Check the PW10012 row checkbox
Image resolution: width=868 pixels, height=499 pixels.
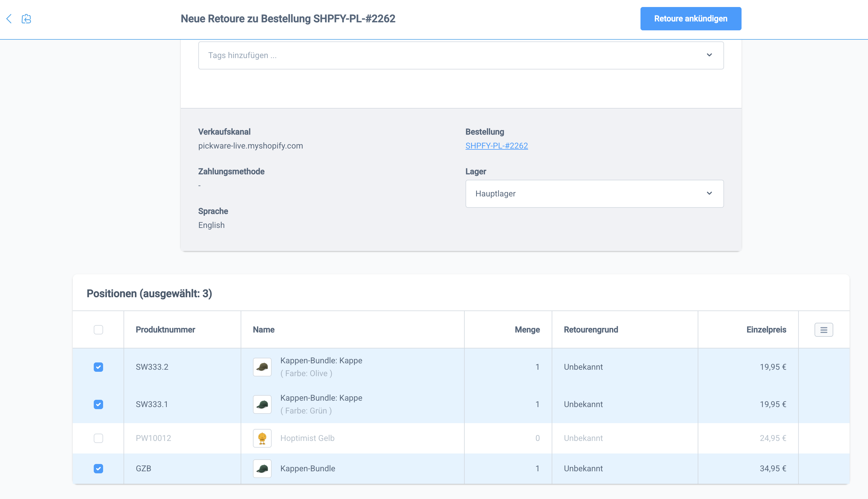[98, 438]
